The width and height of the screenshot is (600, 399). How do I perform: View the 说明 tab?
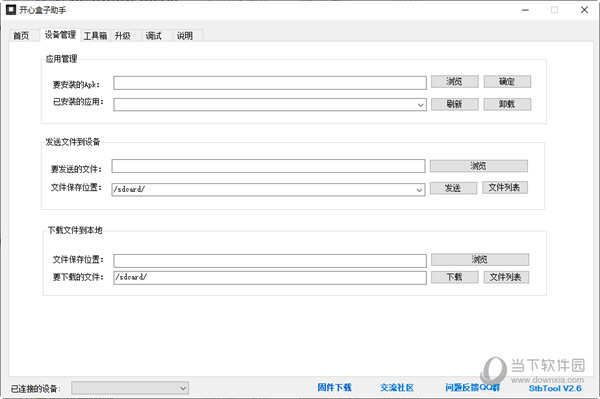(x=184, y=36)
